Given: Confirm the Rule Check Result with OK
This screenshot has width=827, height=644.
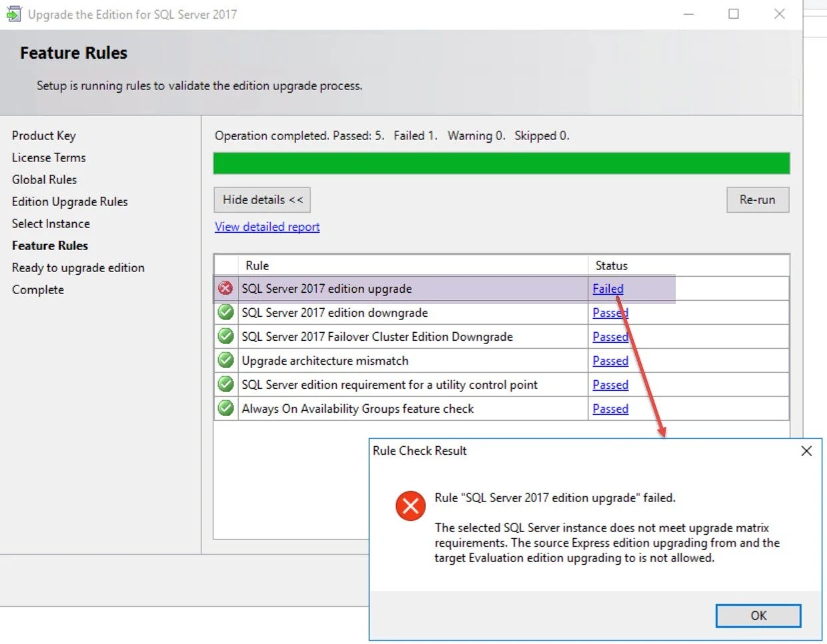Looking at the screenshot, I should 758,615.
